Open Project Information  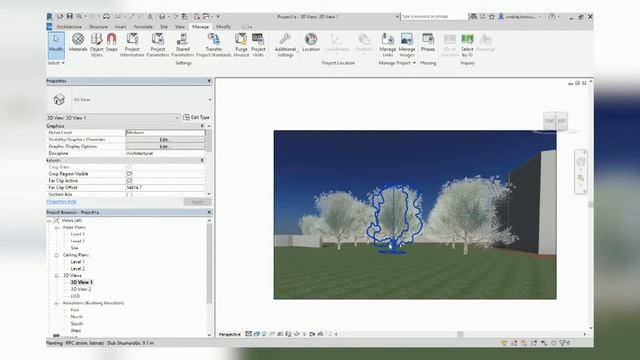[132, 45]
